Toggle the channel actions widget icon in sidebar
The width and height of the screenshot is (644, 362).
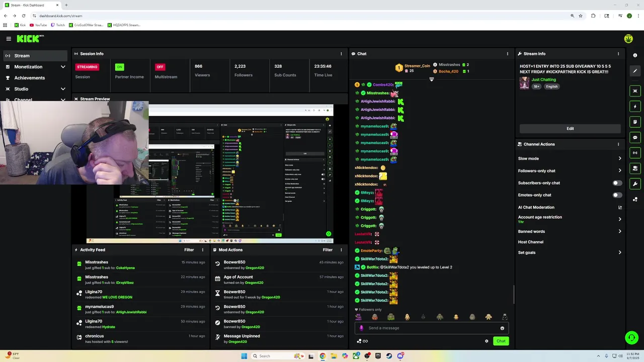tap(635, 168)
